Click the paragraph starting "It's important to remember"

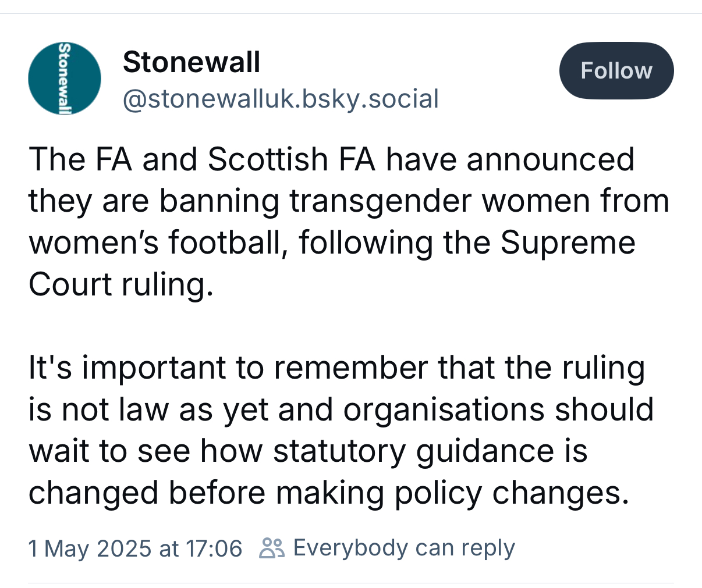[x=341, y=430]
